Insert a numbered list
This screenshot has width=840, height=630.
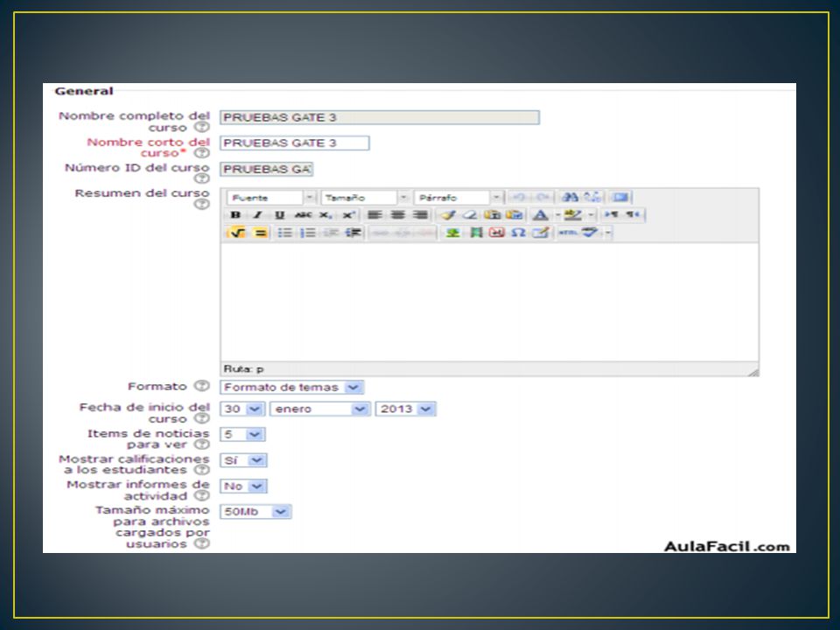tap(307, 233)
